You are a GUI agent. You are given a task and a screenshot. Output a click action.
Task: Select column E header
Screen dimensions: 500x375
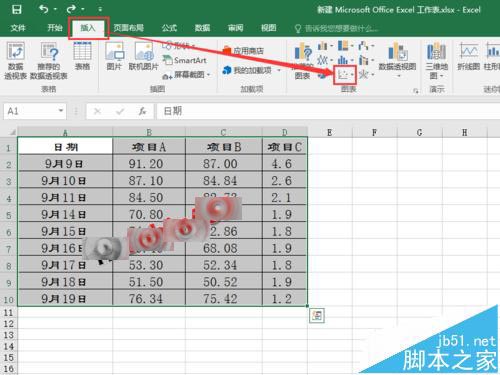click(x=330, y=133)
